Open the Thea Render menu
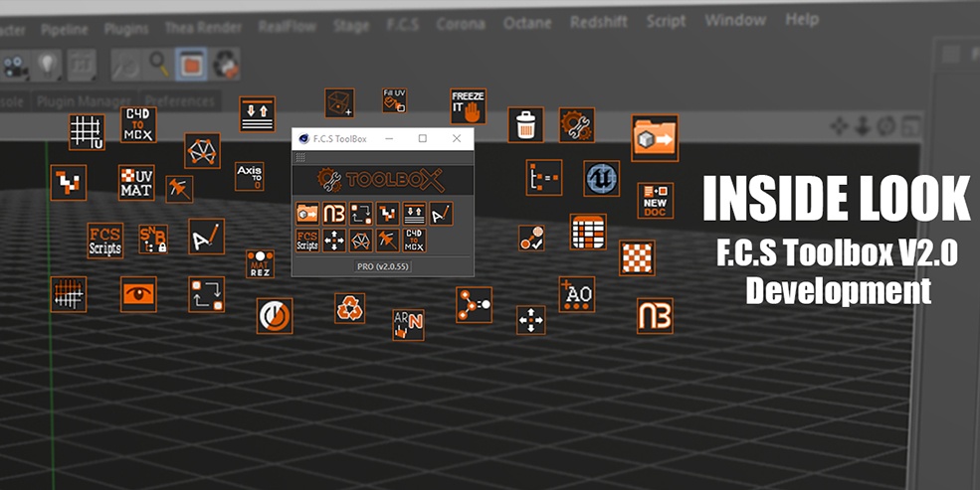 pos(203,28)
